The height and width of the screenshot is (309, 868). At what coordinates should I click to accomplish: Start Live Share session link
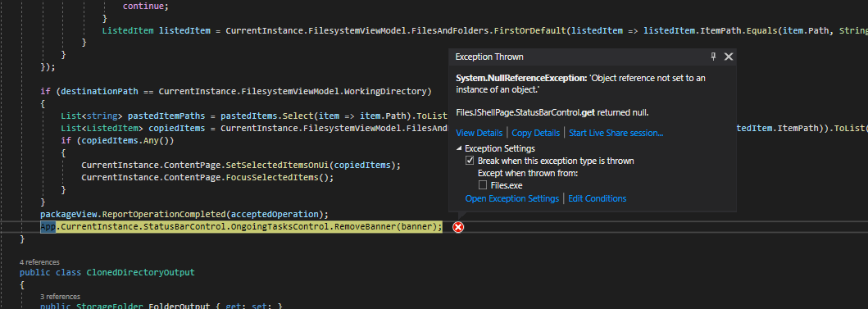click(x=616, y=133)
